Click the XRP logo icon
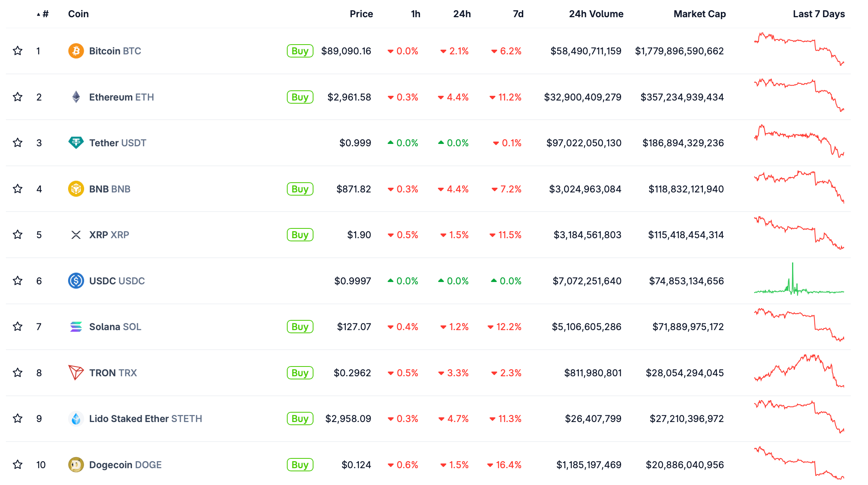This screenshot has height=485, width=868. (x=76, y=235)
